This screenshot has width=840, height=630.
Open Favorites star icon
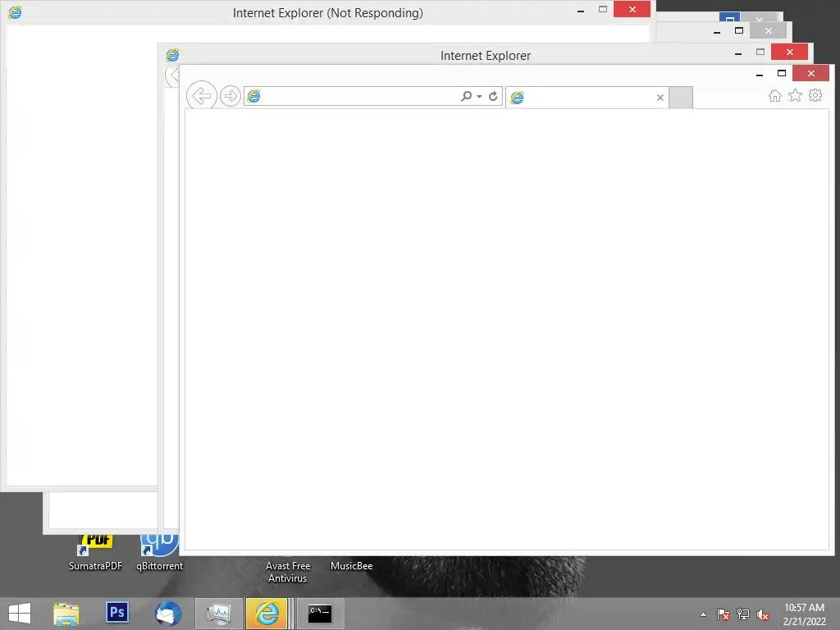point(795,96)
